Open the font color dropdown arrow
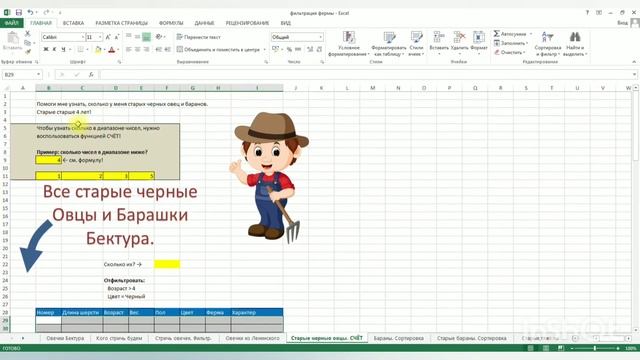640x360 pixels. tap(118, 50)
